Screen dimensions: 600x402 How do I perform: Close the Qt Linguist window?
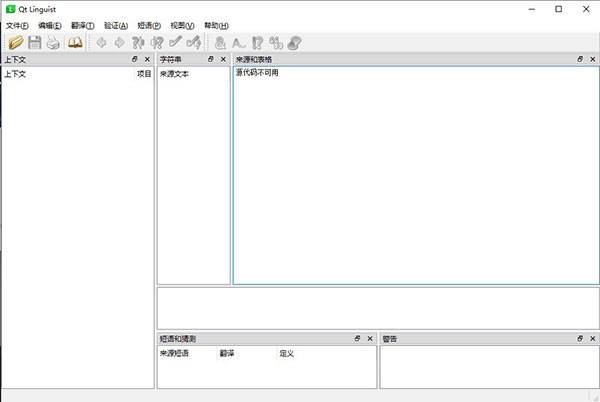click(x=586, y=9)
